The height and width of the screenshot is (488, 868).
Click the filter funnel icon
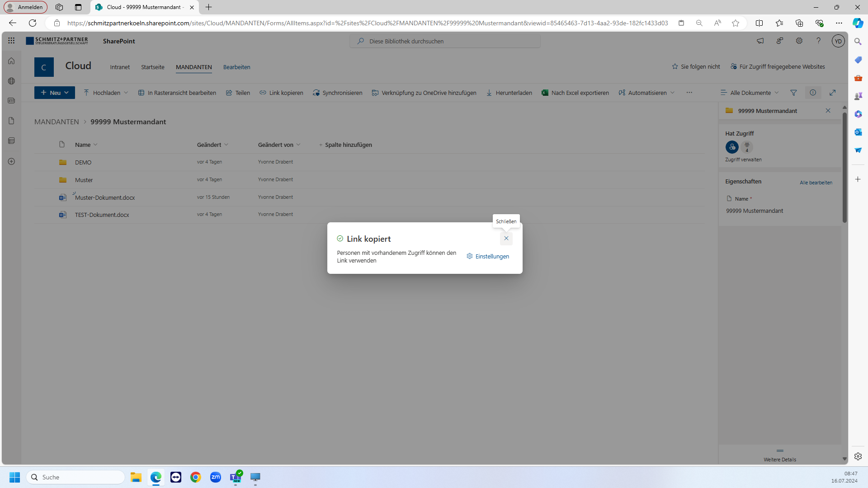tap(793, 93)
